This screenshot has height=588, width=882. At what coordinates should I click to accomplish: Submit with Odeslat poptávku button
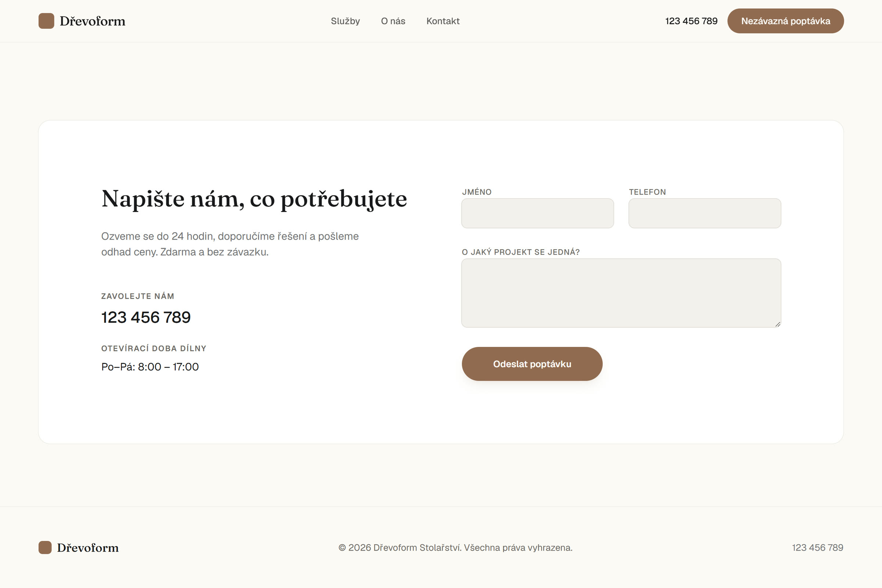pyautogui.click(x=532, y=364)
